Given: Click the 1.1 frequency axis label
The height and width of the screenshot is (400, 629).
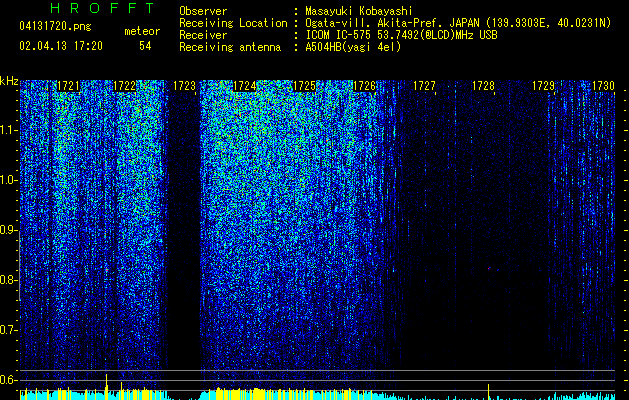Looking at the screenshot, I should point(9,130).
